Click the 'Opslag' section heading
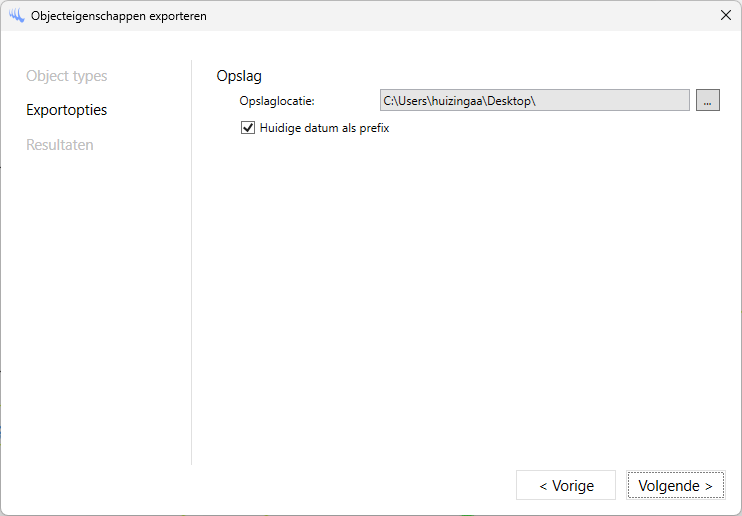Image resolution: width=742 pixels, height=516 pixels. coord(239,76)
